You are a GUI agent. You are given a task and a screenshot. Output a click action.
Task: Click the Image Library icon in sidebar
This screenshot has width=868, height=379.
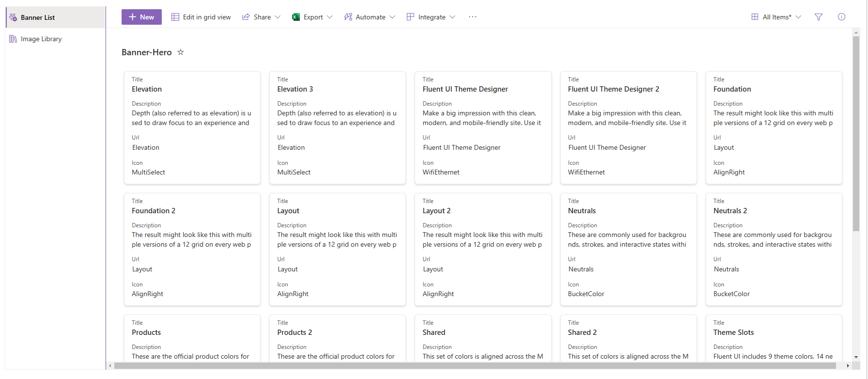pos(13,39)
